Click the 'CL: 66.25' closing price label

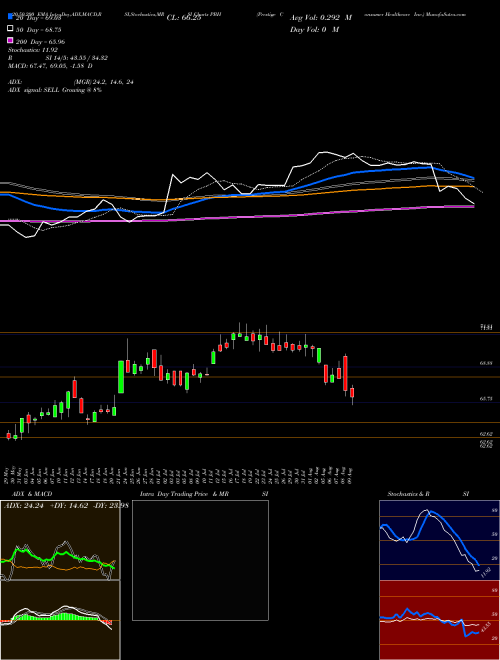184,18
